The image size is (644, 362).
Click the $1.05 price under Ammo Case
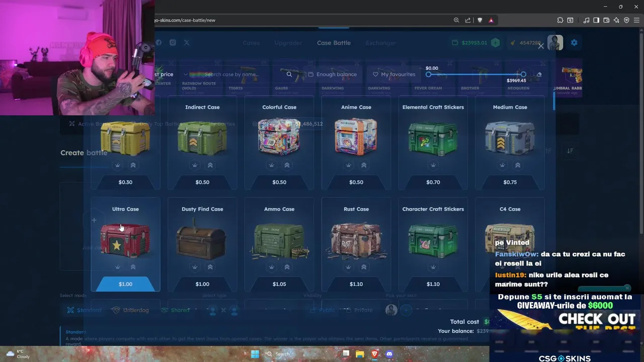pyautogui.click(x=279, y=284)
